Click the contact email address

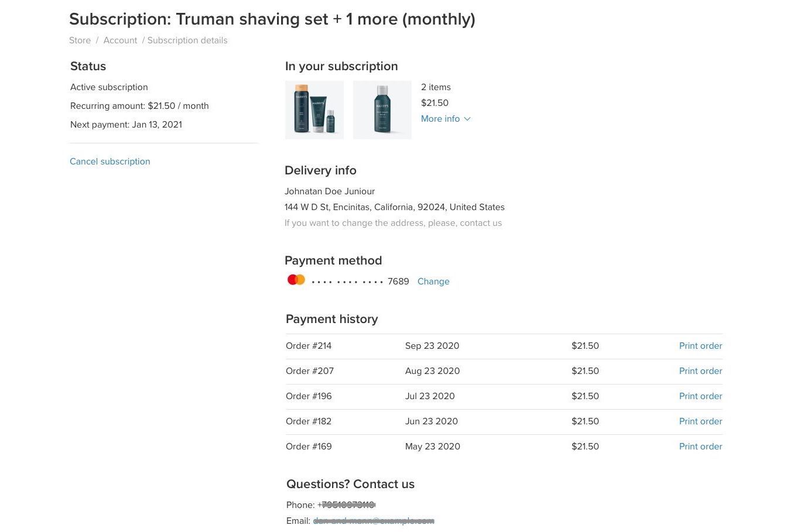coord(374,520)
